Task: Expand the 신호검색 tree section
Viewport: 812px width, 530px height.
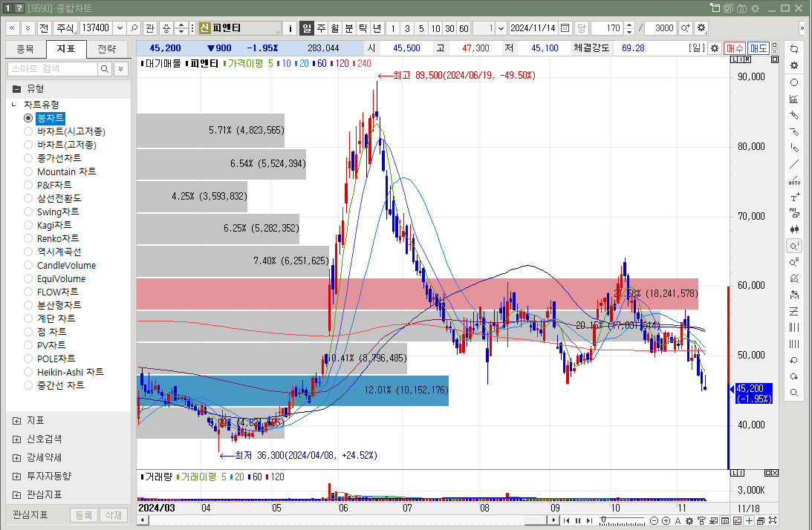Action: tap(16, 439)
